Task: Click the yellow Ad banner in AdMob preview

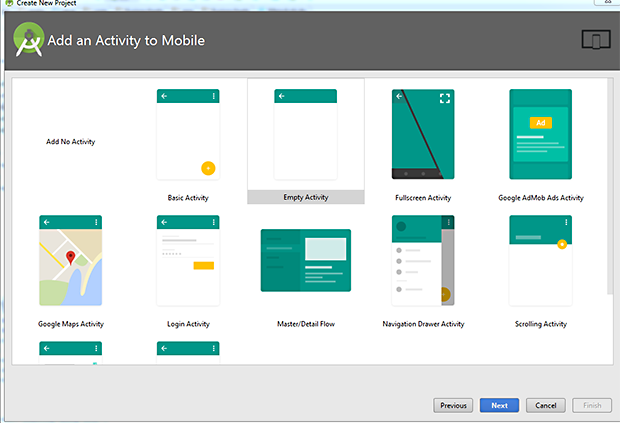Action: tap(540, 123)
